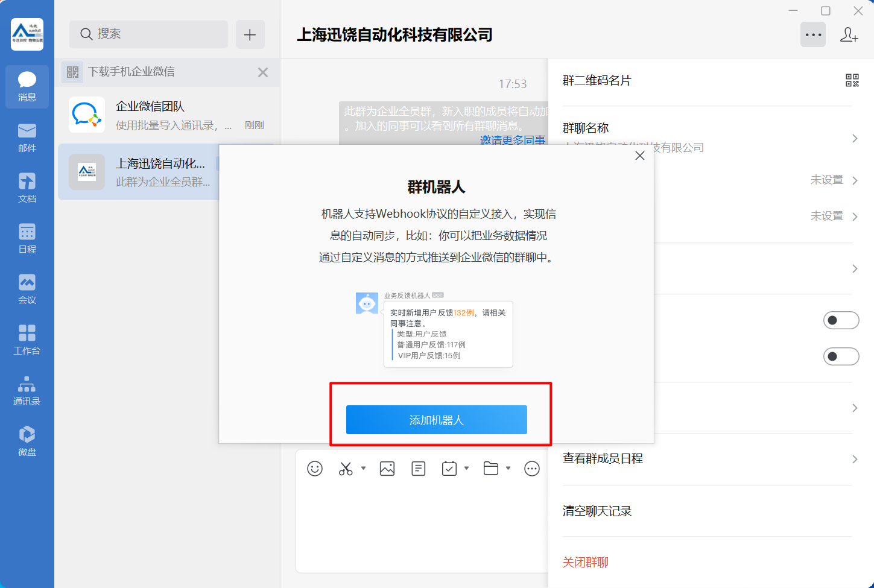Open the 群二维码名片 QR code icon
Viewport: 874px width, 588px height.
pos(852,80)
